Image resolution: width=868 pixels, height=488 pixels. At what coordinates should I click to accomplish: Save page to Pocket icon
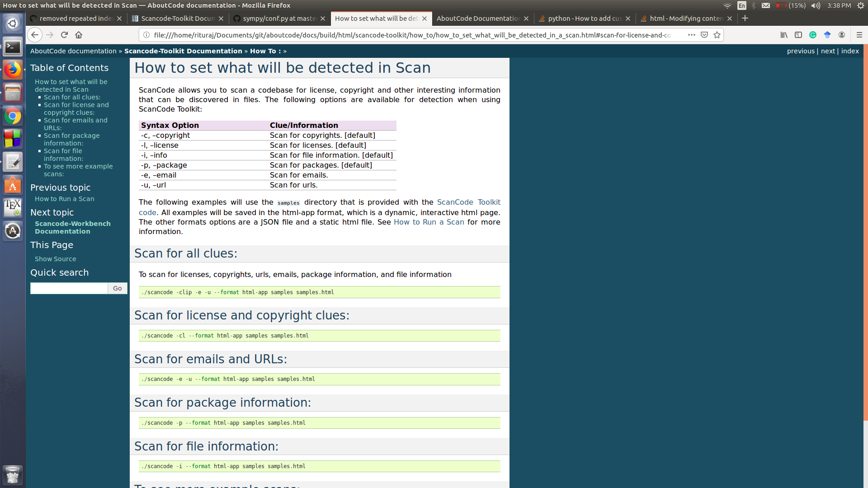[x=704, y=35]
